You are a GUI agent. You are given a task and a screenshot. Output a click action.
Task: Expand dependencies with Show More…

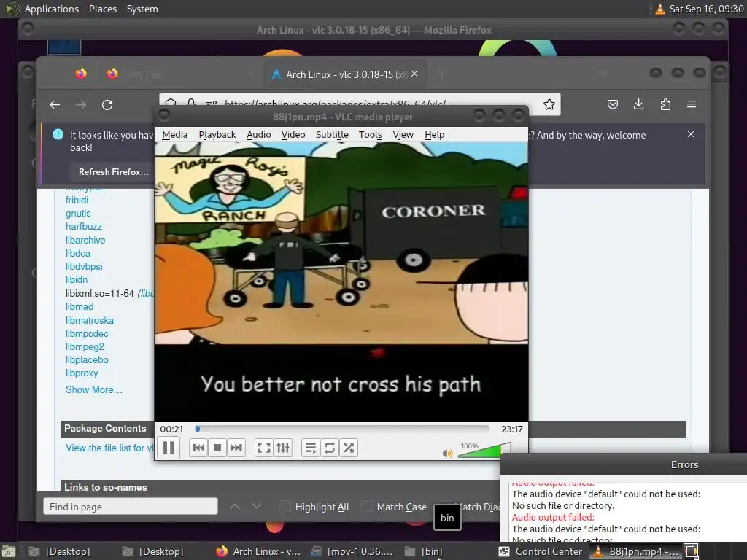point(94,389)
